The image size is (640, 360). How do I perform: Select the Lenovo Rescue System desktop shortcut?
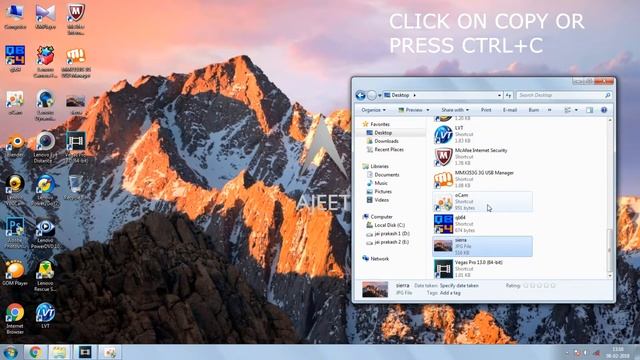click(45, 276)
